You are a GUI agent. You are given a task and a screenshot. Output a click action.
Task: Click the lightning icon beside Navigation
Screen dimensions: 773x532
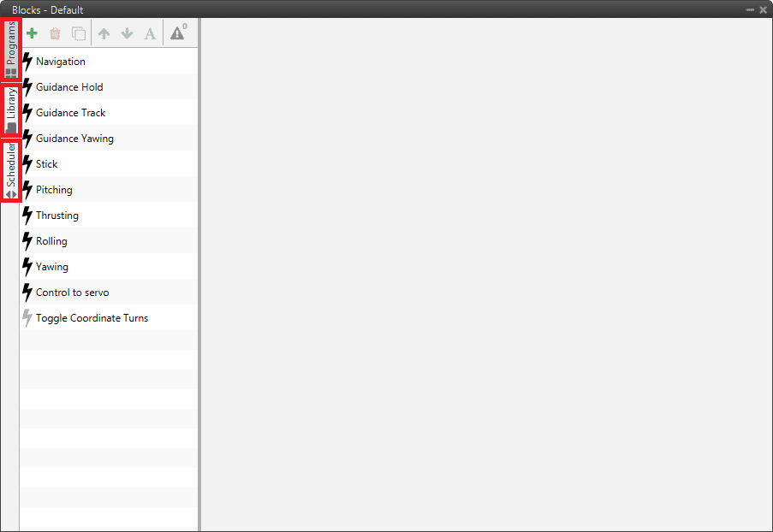click(x=27, y=62)
